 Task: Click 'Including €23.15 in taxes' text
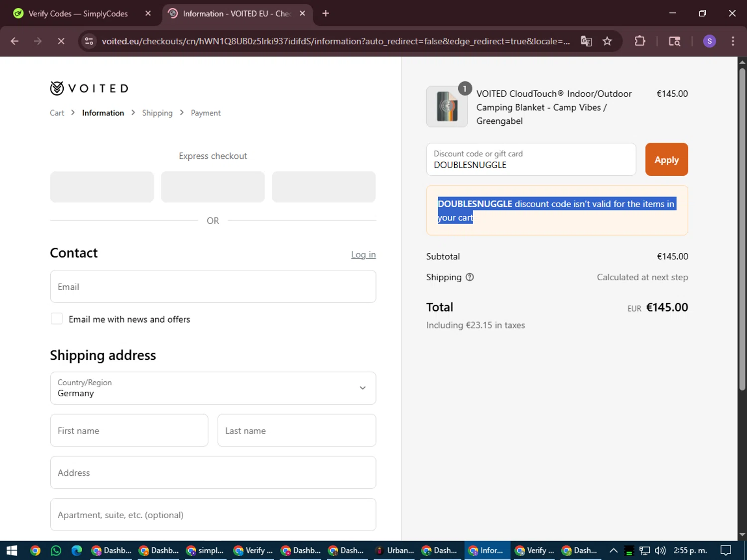coord(476,325)
